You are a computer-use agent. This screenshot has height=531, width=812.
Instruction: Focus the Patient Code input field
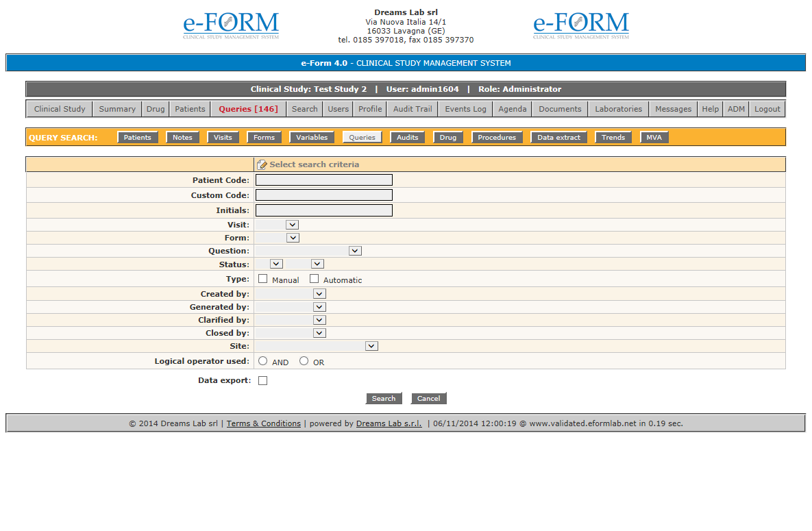[x=324, y=180]
